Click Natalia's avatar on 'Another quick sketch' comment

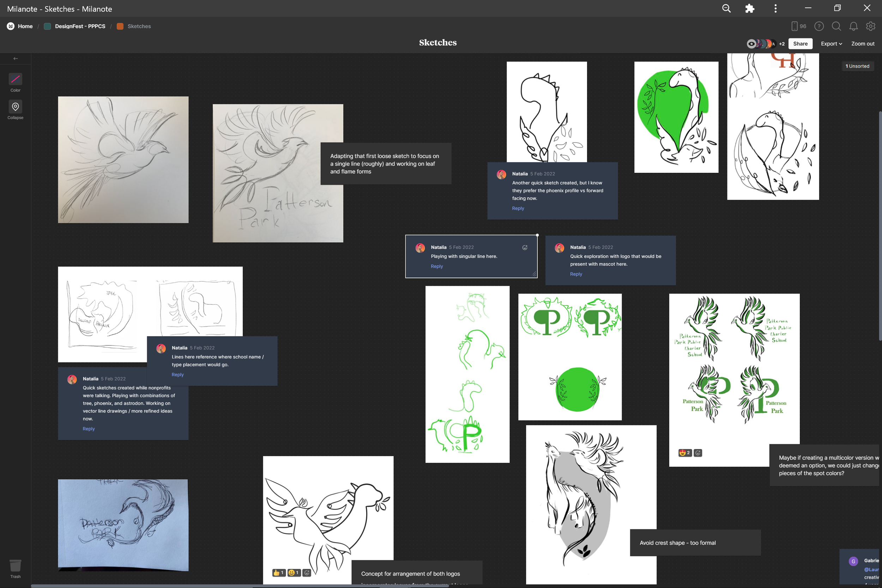click(501, 174)
